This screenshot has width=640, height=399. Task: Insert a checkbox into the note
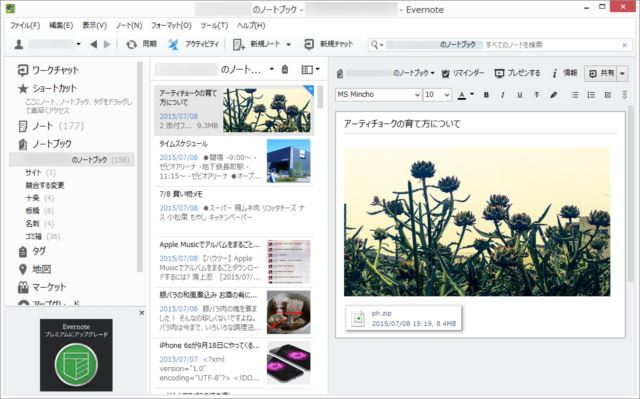coord(608,95)
